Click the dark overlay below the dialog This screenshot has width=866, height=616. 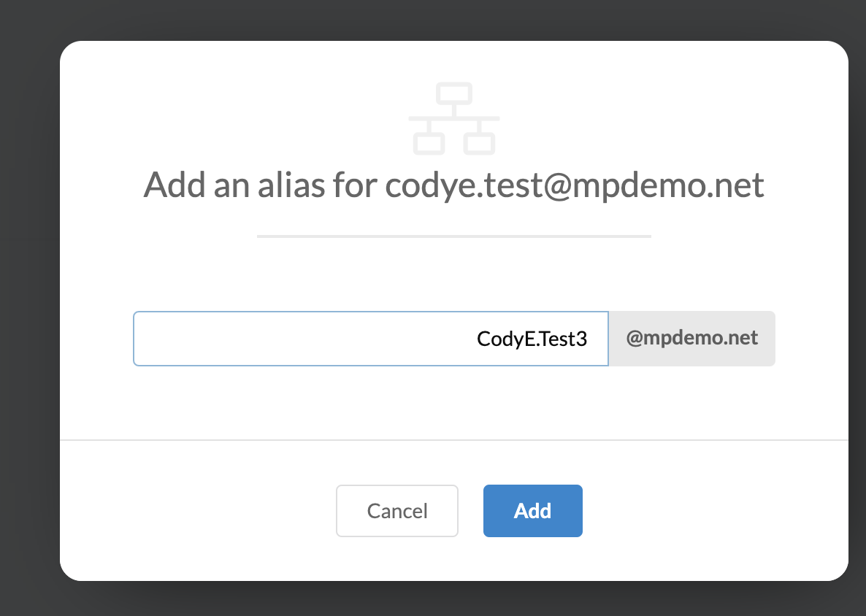click(x=433, y=599)
